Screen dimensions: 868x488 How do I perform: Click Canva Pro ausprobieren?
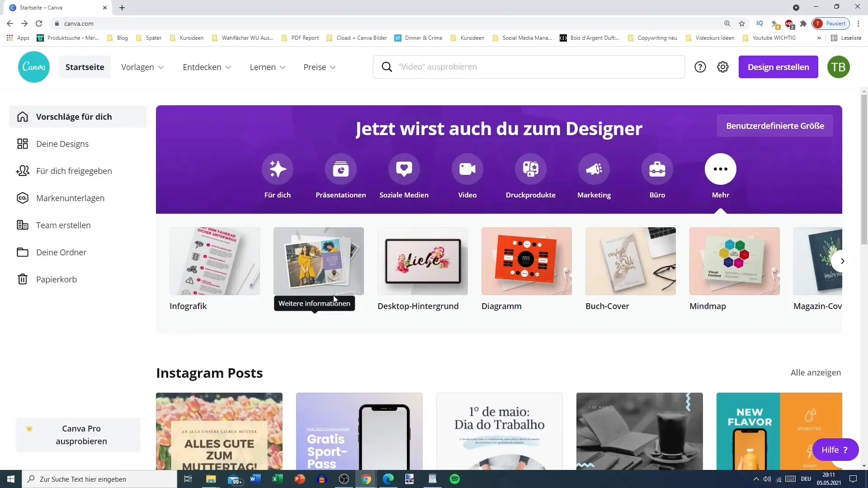(78, 435)
